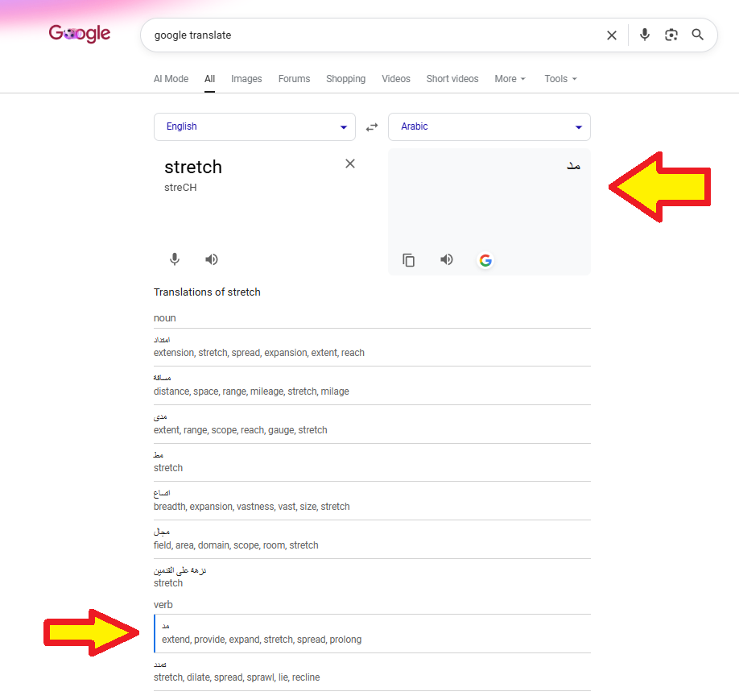Click the Arabic translation output text
Viewport: 739px width, 700px height.
coord(573,166)
